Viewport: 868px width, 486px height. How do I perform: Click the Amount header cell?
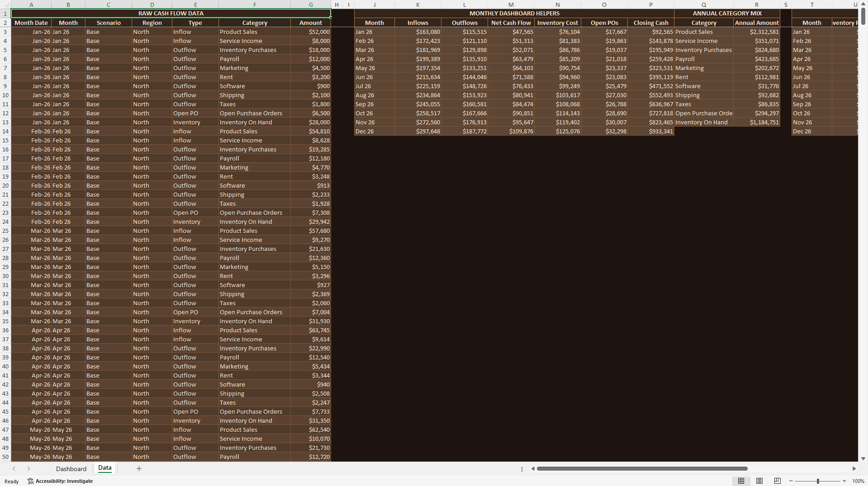pyautogui.click(x=311, y=23)
